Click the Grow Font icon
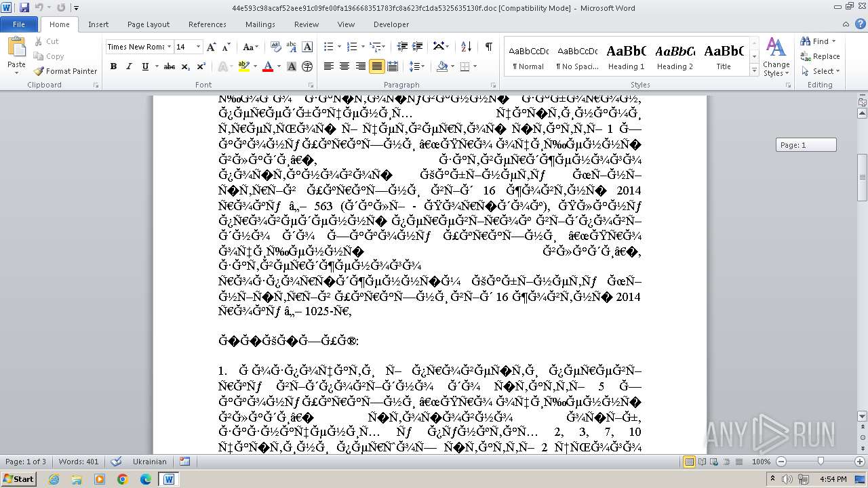The width and height of the screenshot is (868, 488). [212, 47]
